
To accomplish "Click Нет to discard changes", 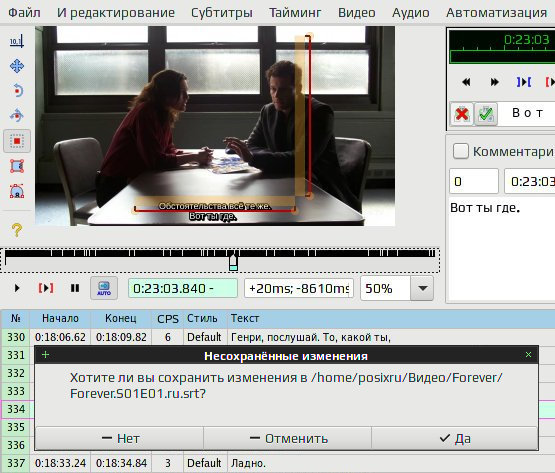I will click(120, 438).
